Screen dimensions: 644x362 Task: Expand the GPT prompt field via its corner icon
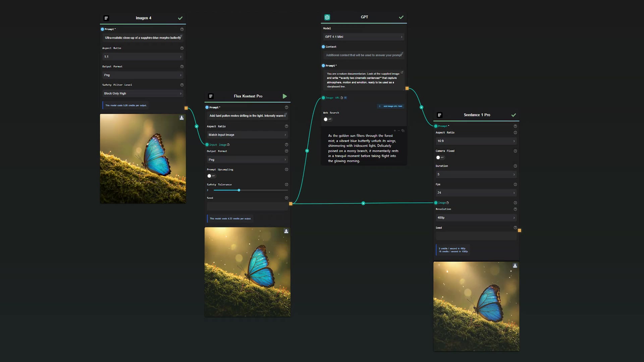tap(402, 72)
